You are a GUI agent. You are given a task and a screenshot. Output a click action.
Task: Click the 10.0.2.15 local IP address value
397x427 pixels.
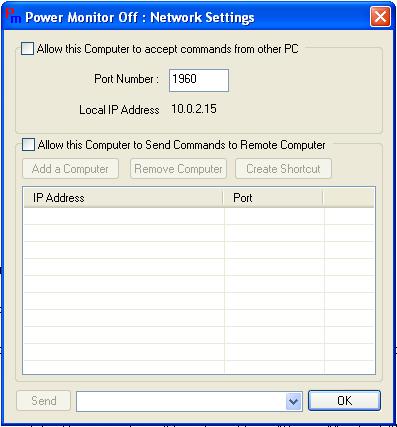click(x=194, y=109)
